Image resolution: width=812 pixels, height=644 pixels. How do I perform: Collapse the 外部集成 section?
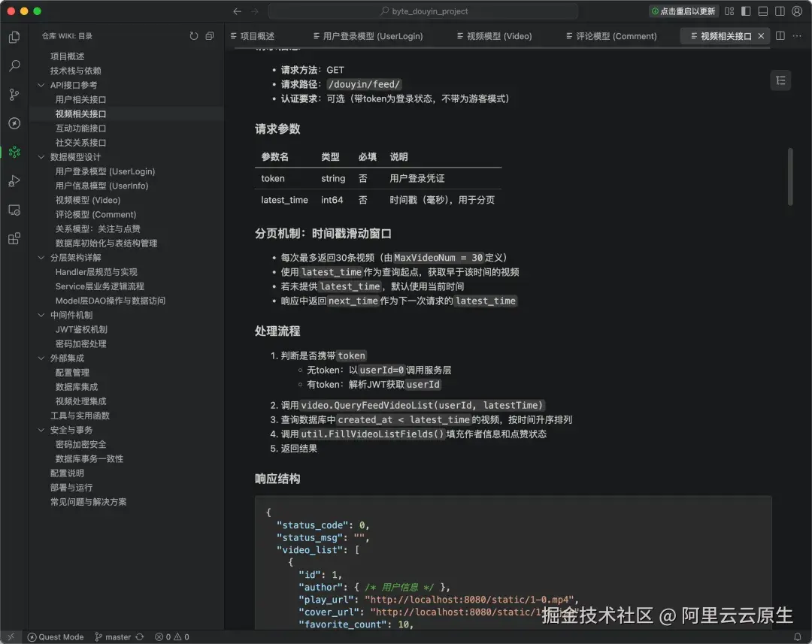41,358
